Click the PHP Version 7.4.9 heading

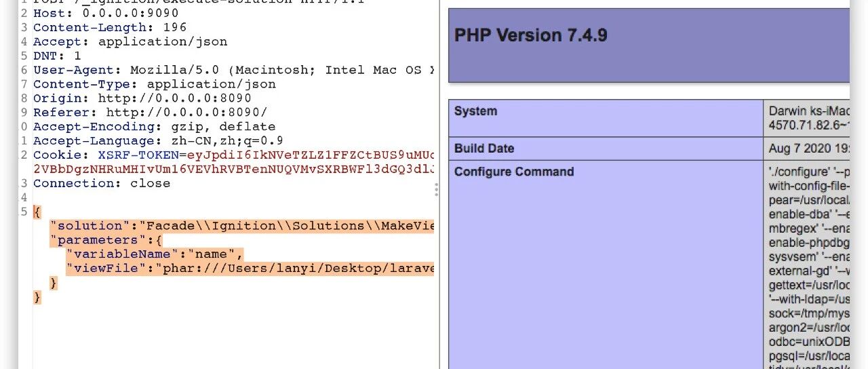coord(531,35)
